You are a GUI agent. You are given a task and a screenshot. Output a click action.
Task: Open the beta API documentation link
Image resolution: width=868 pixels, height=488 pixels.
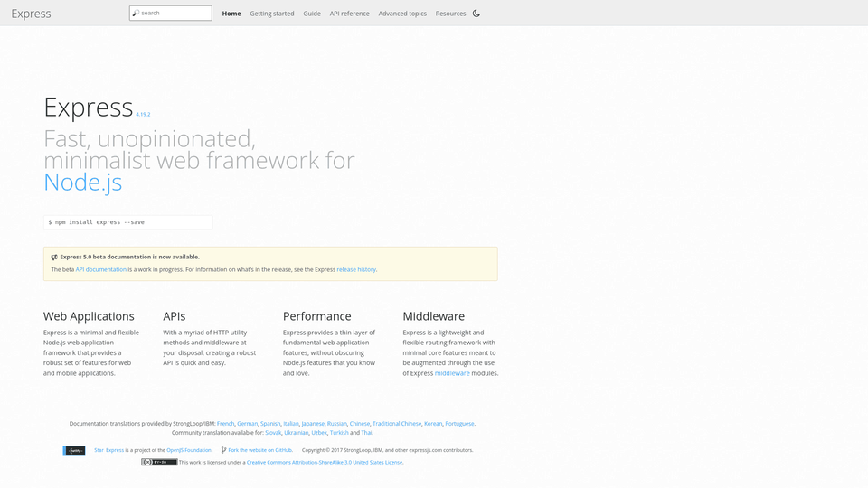coord(100,269)
